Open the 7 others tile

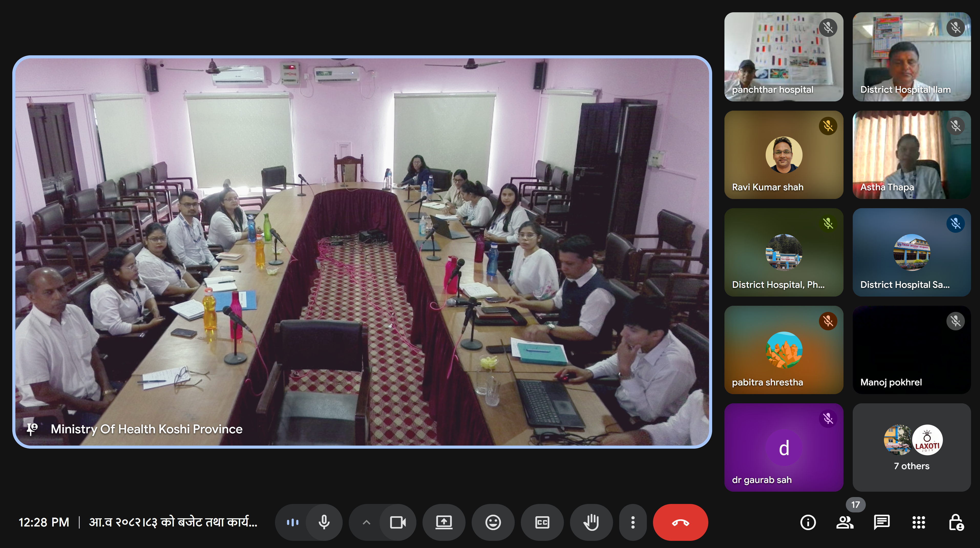pyautogui.click(x=912, y=447)
